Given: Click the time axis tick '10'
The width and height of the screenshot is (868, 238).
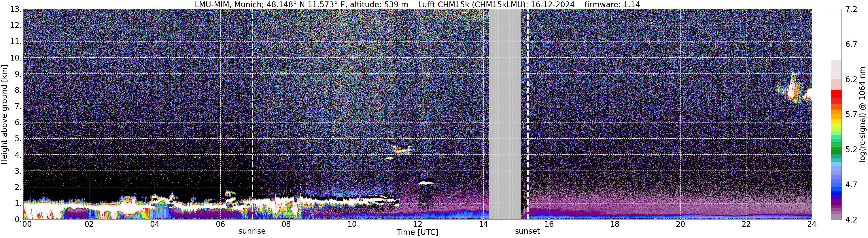Looking at the screenshot, I should point(352,224).
